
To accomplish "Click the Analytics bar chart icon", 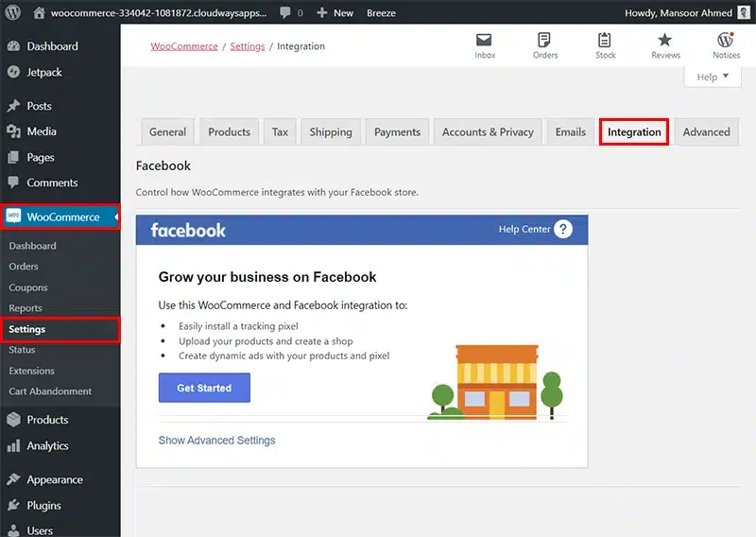I will [14, 445].
